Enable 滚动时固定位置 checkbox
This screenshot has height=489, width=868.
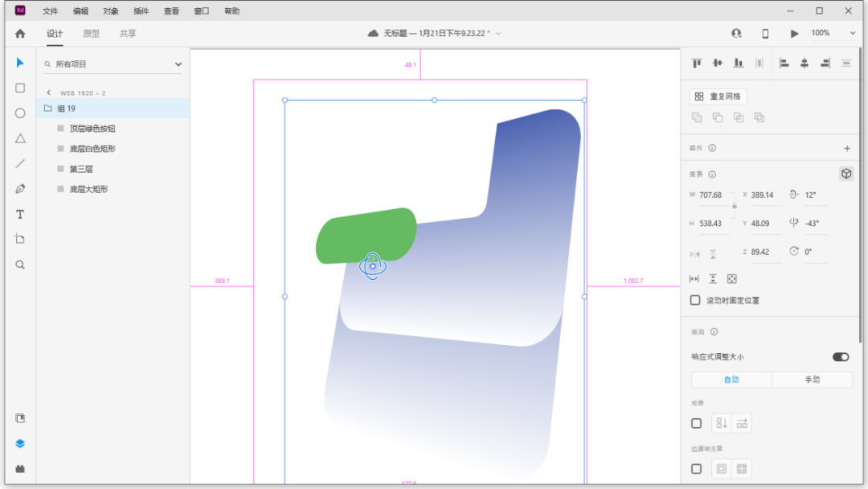point(696,301)
